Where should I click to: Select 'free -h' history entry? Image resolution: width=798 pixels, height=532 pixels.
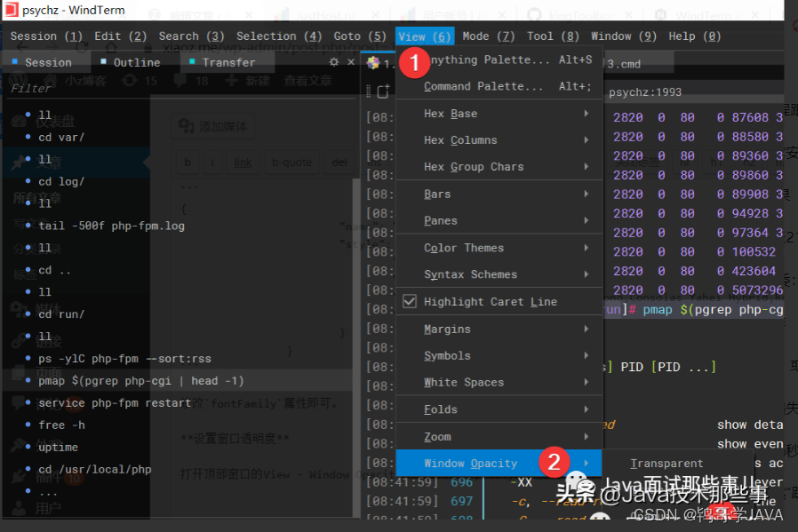point(61,425)
